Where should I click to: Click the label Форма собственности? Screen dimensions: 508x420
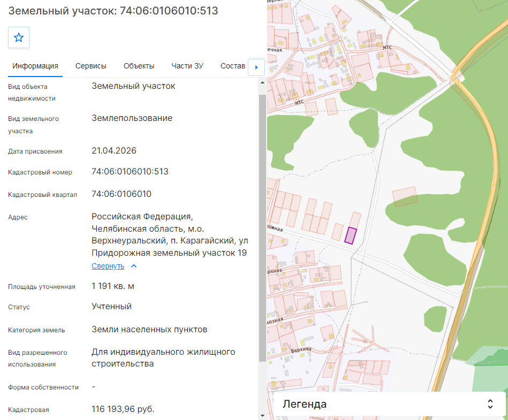tap(43, 387)
